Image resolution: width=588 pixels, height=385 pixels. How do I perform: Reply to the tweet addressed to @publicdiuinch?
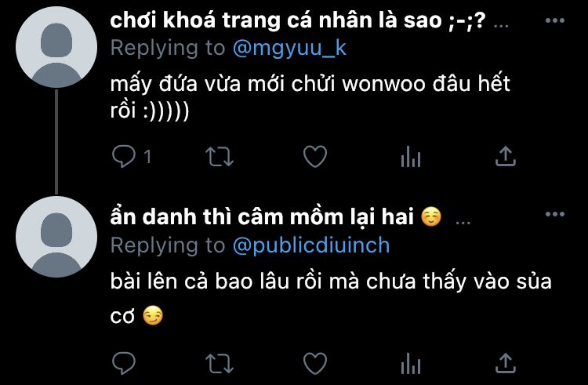point(124,363)
